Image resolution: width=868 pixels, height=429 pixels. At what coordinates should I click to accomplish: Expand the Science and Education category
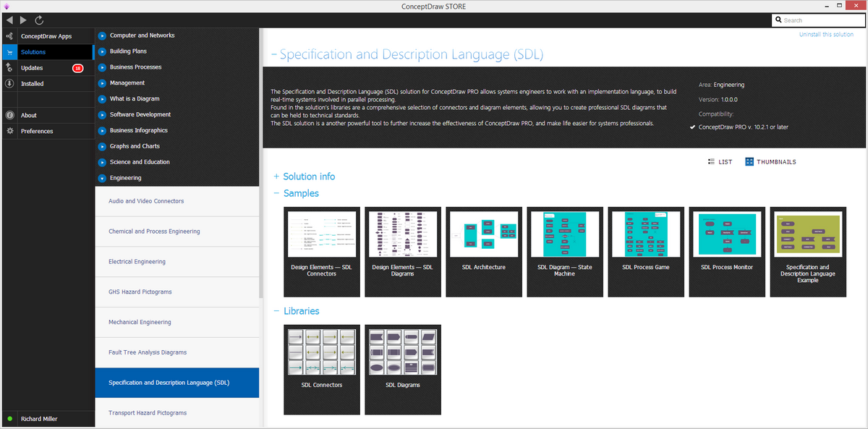click(x=103, y=163)
